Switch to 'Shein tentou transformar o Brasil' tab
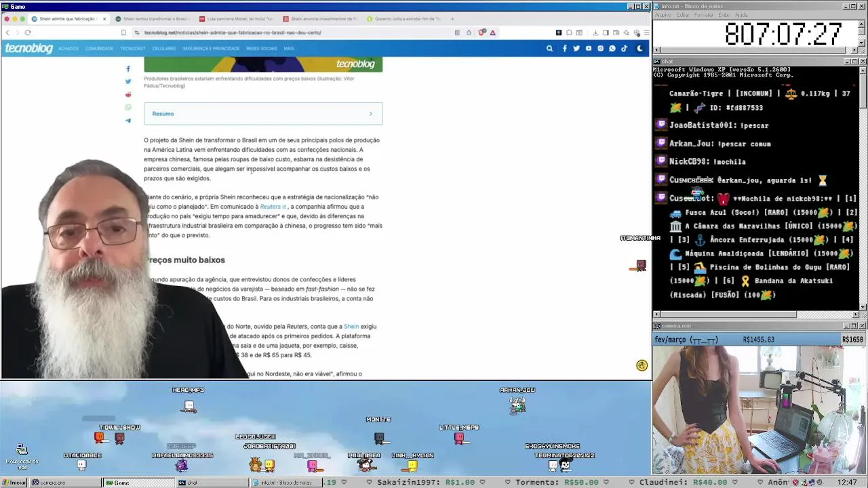The width and height of the screenshot is (868, 488). (x=153, y=19)
